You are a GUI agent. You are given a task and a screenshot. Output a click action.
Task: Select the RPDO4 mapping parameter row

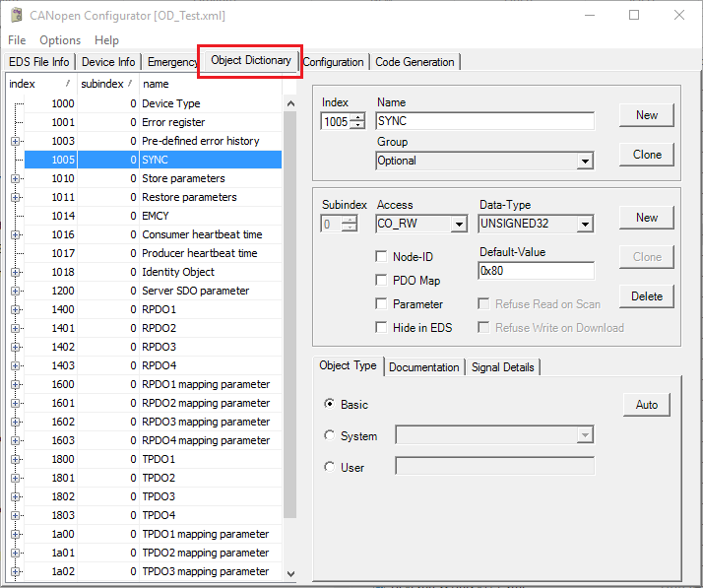click(153, 440)
